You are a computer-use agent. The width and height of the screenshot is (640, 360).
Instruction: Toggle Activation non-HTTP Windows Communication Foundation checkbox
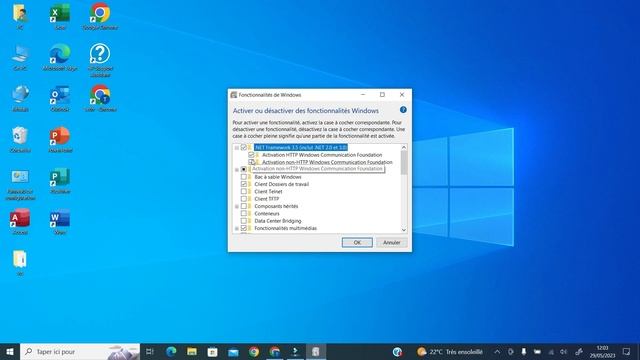[251, 162]
